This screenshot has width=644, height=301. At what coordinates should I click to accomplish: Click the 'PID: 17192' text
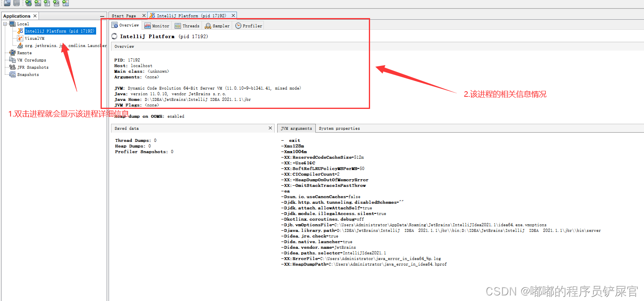pyautogui.click(x=127, y=60)
